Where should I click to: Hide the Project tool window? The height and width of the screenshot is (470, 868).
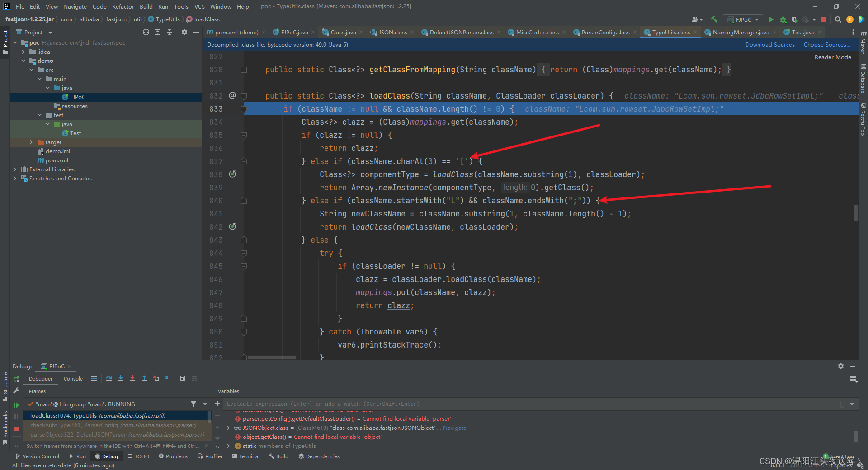tap(196, 32)
